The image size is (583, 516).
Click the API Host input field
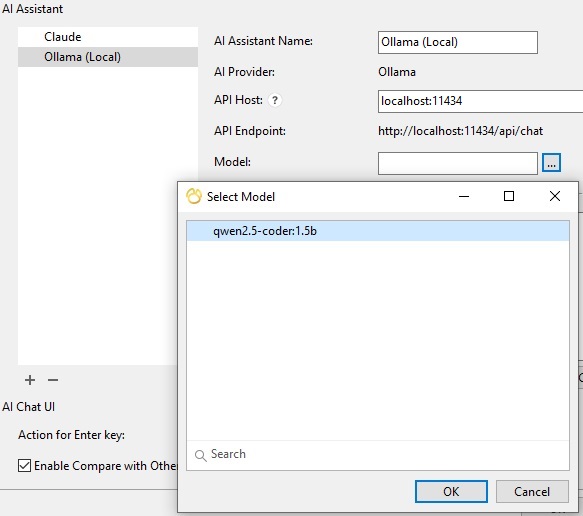point(480,101)
